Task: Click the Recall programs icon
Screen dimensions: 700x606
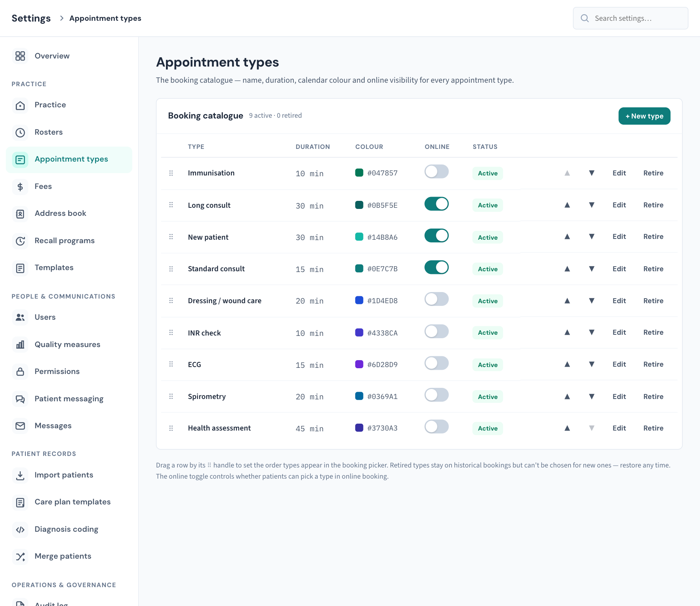Action: point(20,241)
